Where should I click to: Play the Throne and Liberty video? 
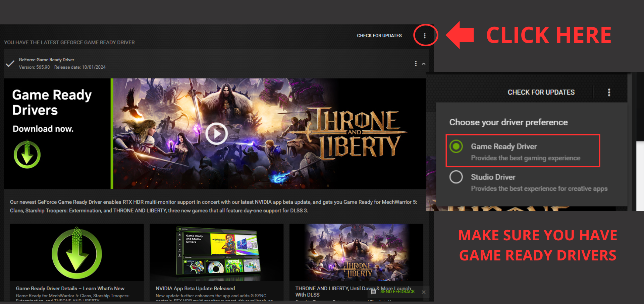coord(216,133)
